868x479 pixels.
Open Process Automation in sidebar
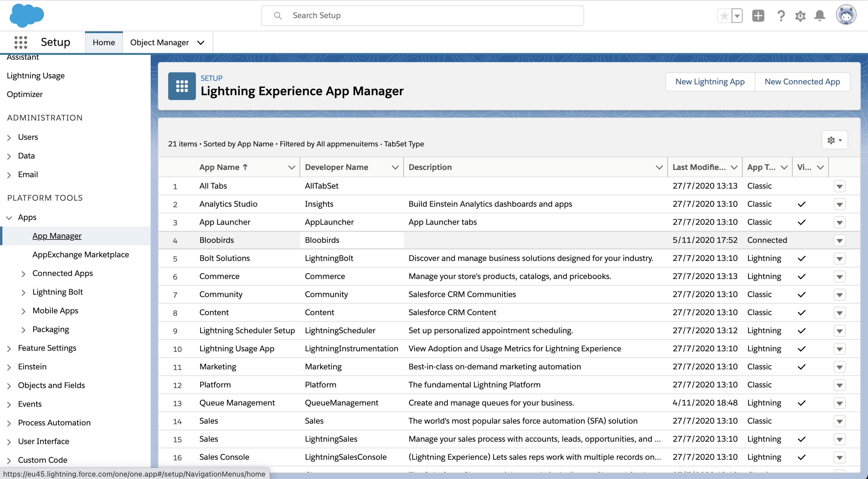coord(54,422)
